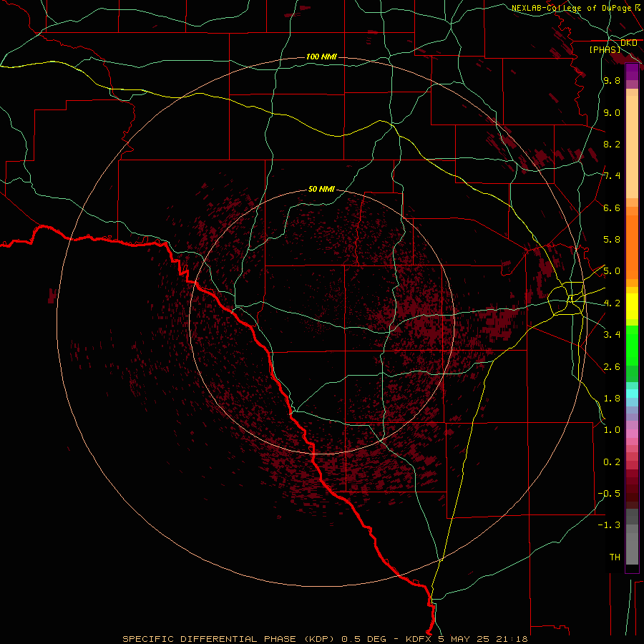This screenshot has height=644, width=644.
Task: Pick the green segment of the color bar
Action: [632, 353]
